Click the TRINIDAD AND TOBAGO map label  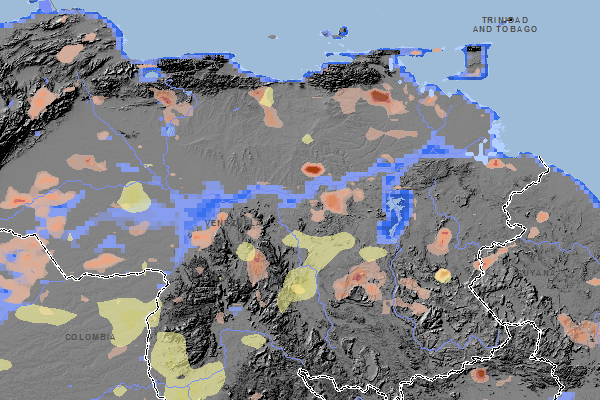point(504,25)
